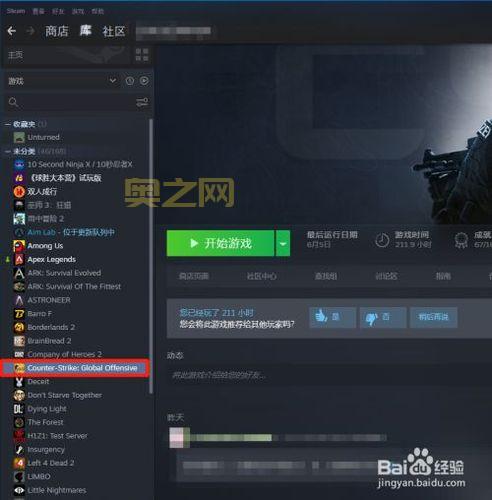Screen dimensions: 492x500
Task: Select The Forest in the library
Action: pos(45,422)
